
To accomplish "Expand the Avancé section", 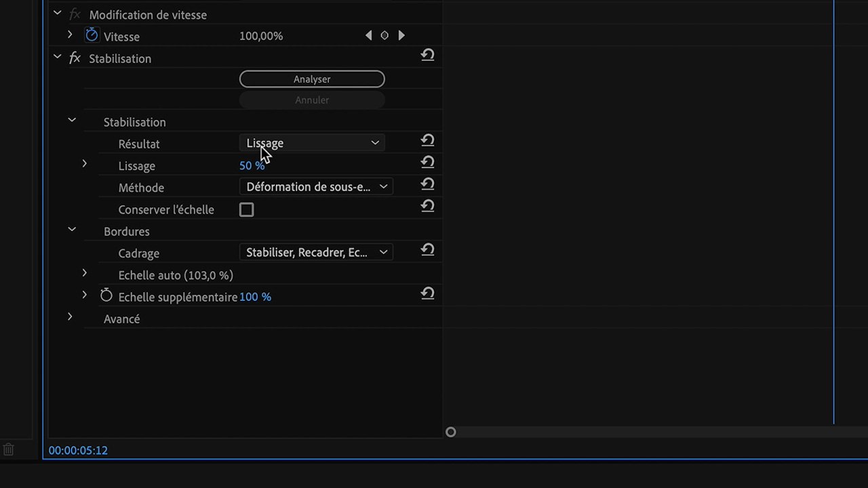I will tap(70, 317).
